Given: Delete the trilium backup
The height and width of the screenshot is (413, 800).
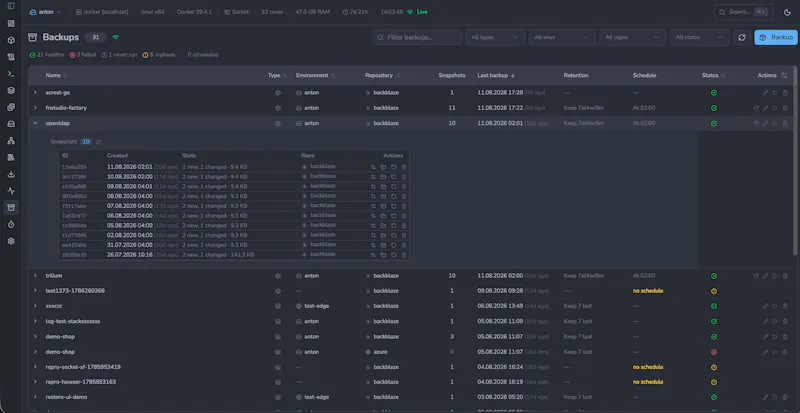Looking at the screenshot, I should [x=785, y=276].
